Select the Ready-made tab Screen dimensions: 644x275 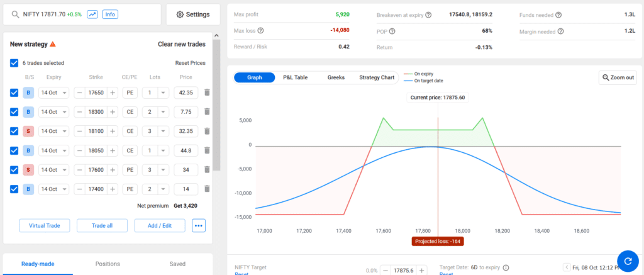point(38,264)
